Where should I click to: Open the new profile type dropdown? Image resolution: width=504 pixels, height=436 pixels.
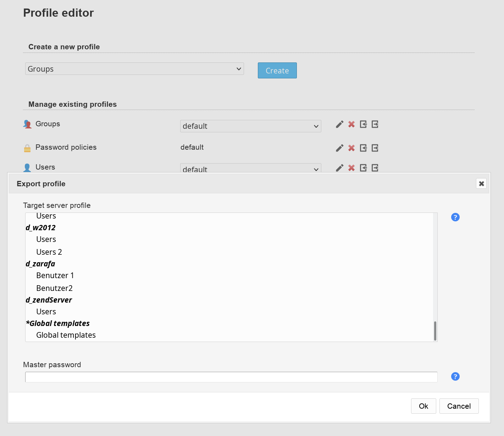pyautogui.click(x=134, y=69)
